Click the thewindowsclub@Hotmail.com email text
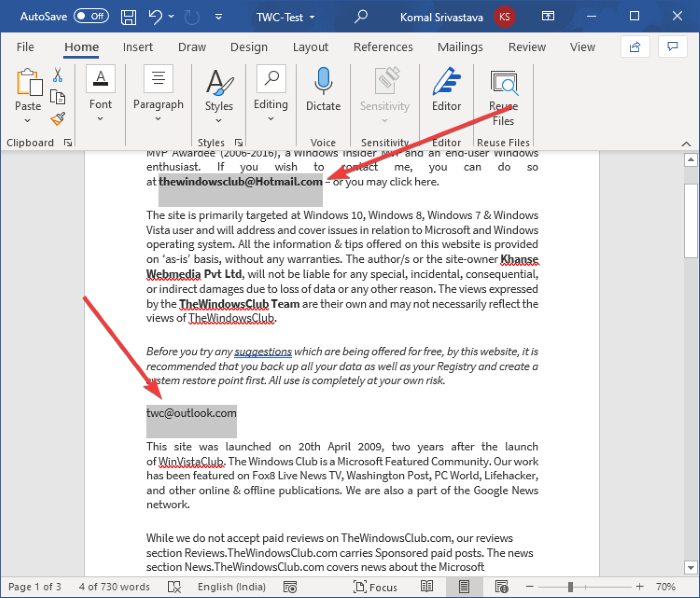The width and height of the screenshot is (700, 598). pos(241,182)
